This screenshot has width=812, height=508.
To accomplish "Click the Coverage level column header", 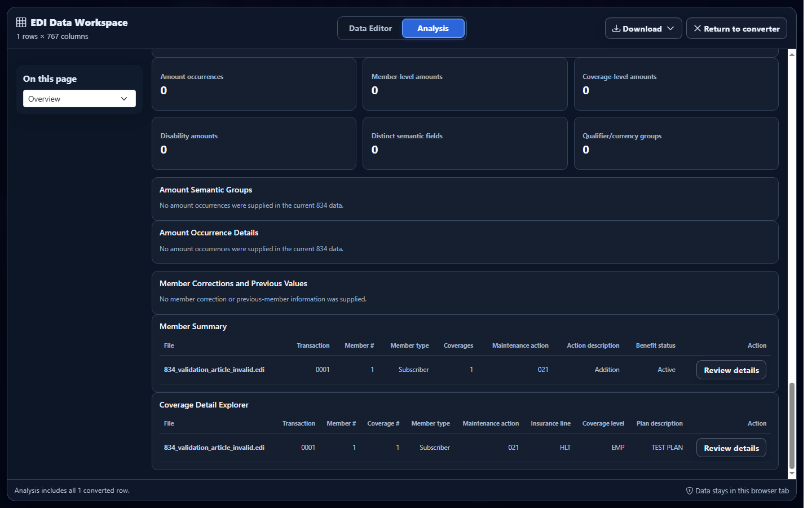I will pos(603,423).
